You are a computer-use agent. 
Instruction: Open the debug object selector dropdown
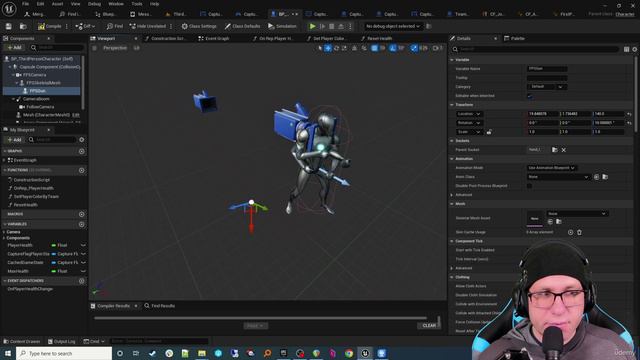click(392, 26)
